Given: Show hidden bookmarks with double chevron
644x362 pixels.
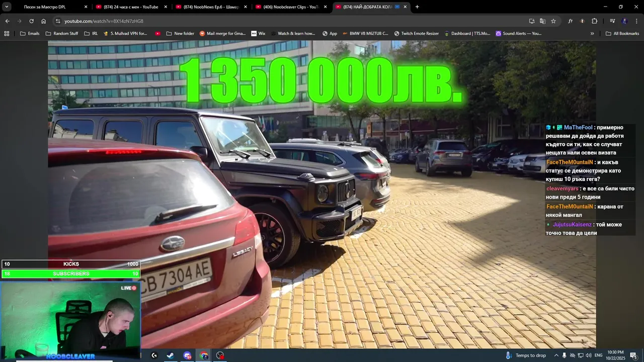Looking at the screenshot, I should click(x=592, y=34).
